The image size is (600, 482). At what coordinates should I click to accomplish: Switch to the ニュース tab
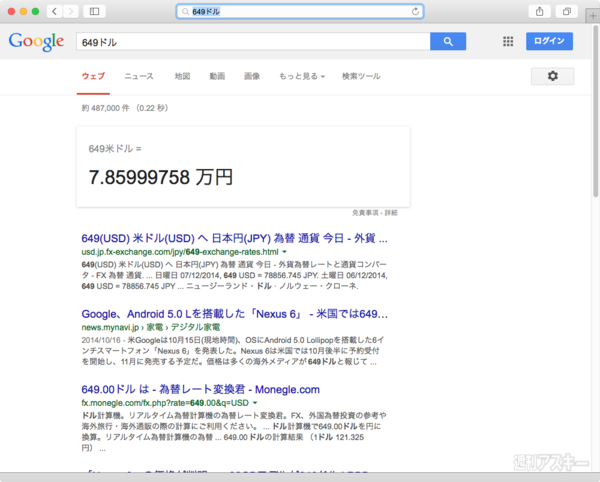point(139,76)
